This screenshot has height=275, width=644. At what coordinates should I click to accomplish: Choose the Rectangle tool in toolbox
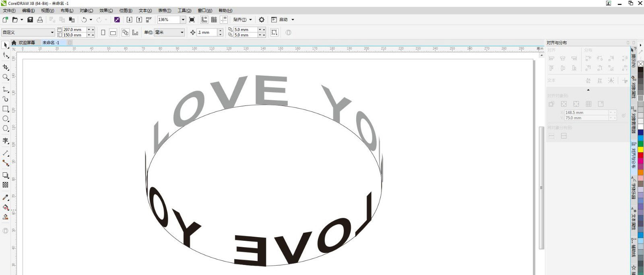point(6,109)
